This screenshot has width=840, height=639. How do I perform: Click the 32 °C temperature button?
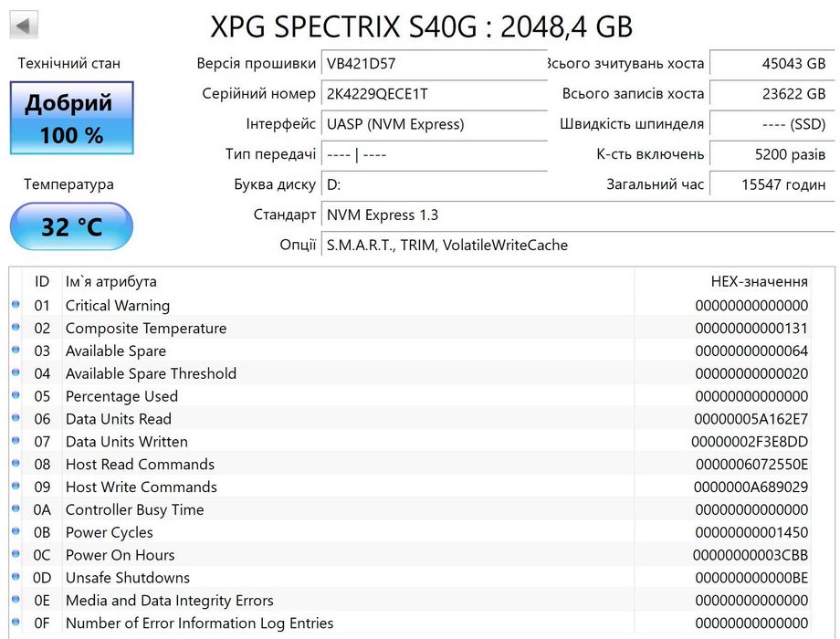71,226
